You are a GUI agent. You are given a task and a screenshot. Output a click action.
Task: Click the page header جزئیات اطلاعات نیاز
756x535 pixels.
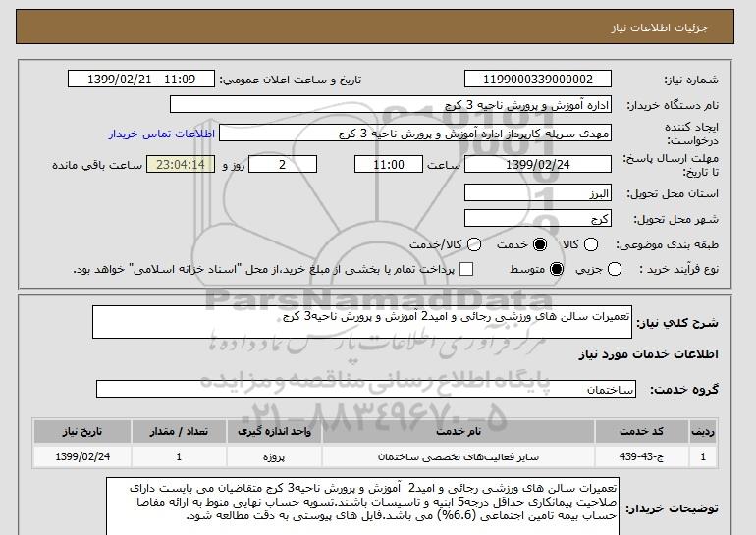[x=659, y=27]
